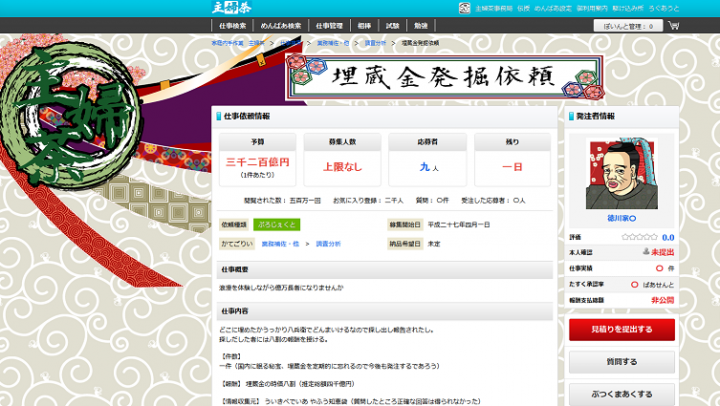
Task: Click the remaining time 一日
Action: 512,167
